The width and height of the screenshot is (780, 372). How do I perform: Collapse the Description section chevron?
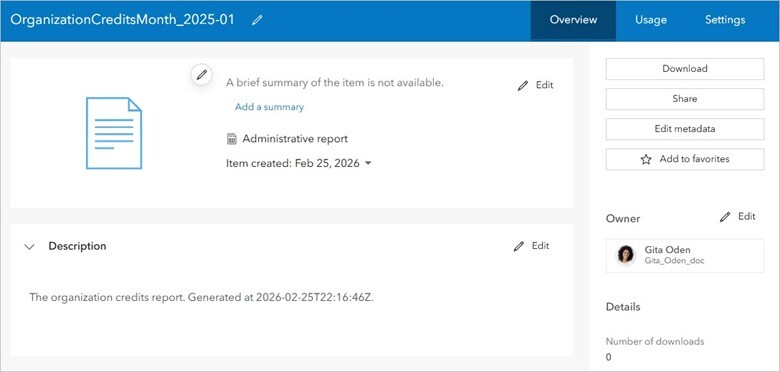tap(29, 246)
